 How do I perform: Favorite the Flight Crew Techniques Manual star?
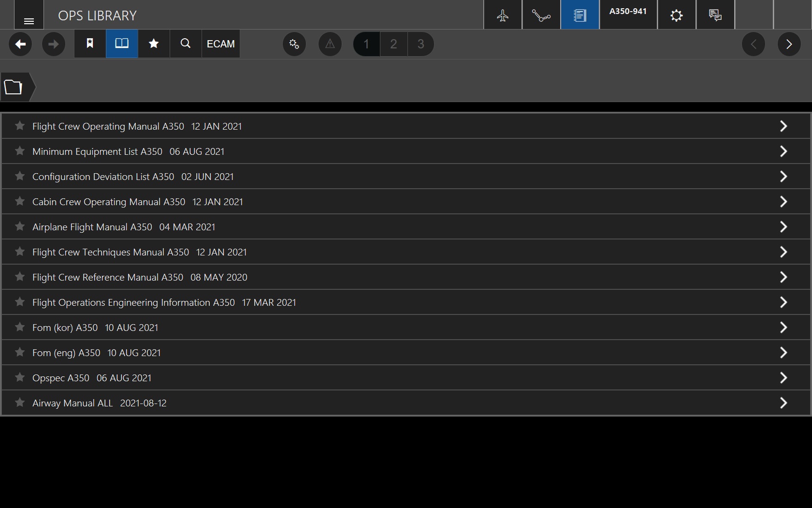click(20, 252)
